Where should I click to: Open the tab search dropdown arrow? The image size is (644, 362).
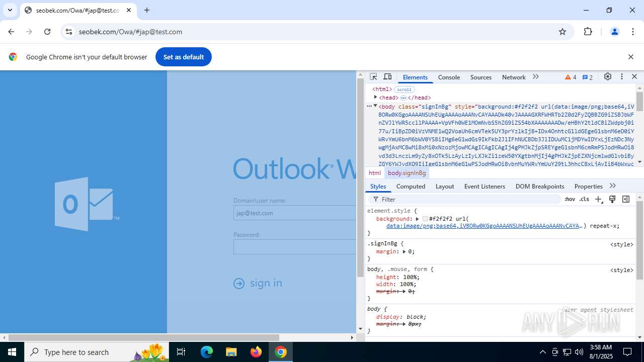pos(10,10)
